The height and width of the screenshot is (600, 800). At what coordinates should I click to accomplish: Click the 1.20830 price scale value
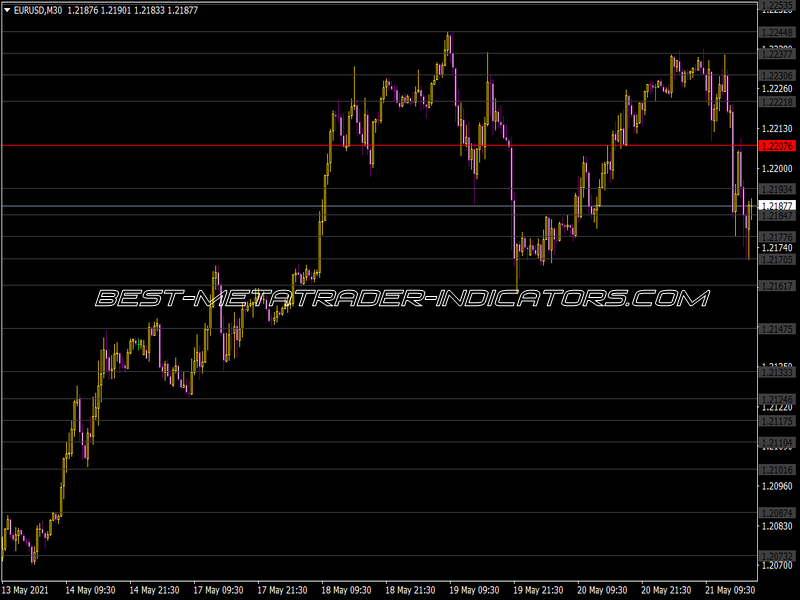pos(777,526)
